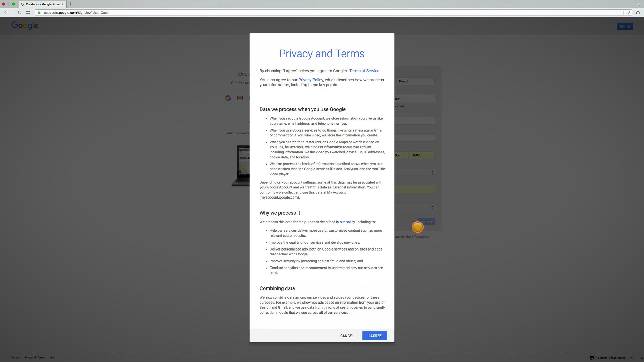644x362 pixels.
Task: Click the browser forward arrow
Action: pyautogui.click(x=12, y=12)
